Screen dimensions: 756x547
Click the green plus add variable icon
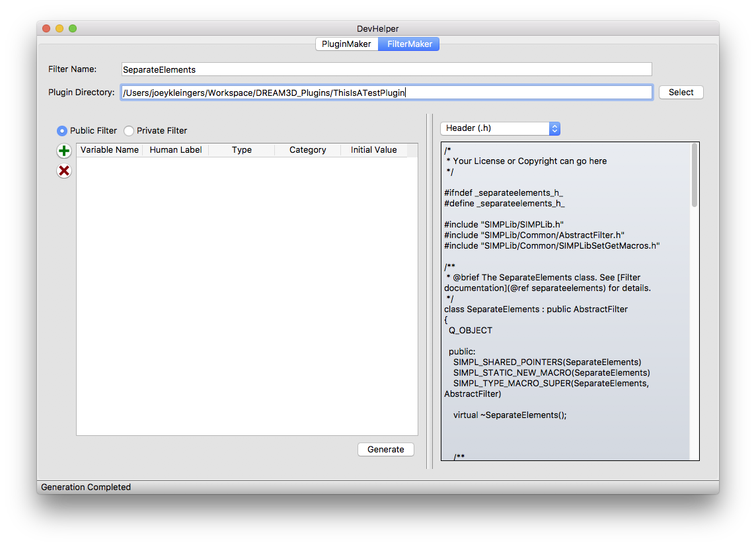[x=64, y=151]
